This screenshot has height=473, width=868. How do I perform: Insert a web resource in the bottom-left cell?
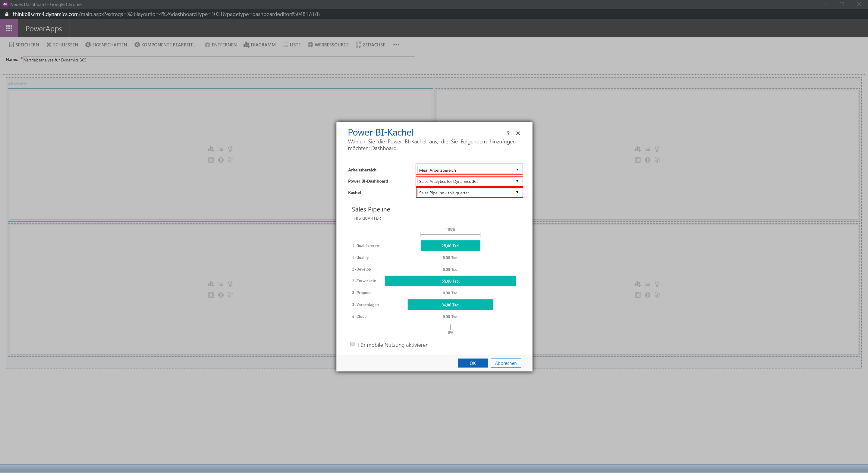click(x=221, y=295)
